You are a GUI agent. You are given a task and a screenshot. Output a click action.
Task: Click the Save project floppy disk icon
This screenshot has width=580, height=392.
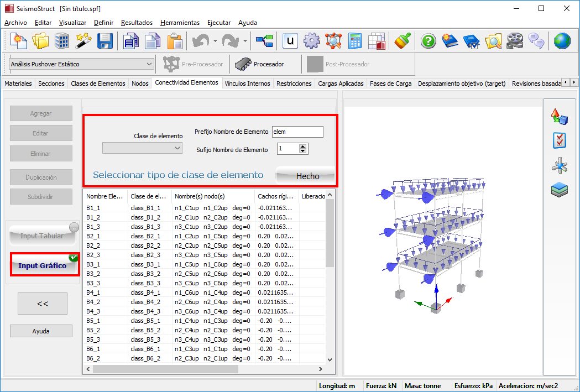pos(104,41)
